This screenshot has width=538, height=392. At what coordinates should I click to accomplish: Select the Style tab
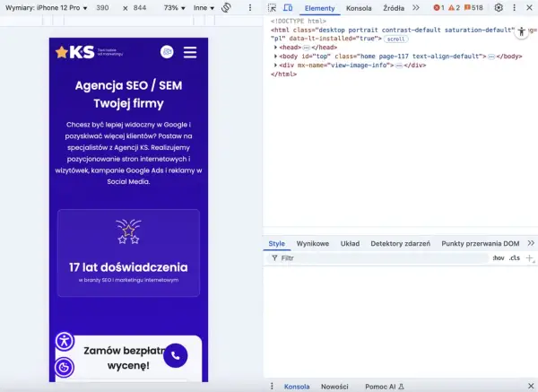(276, 243)
